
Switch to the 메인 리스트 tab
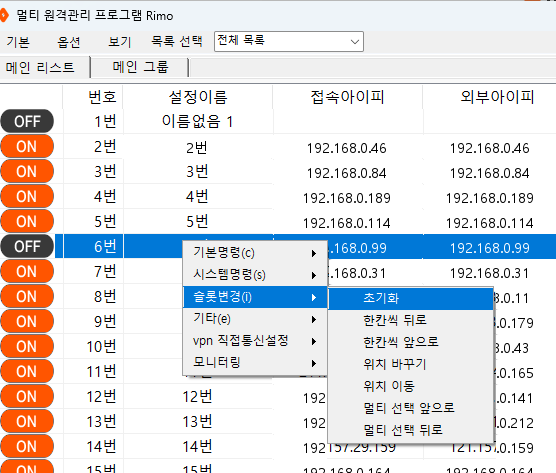coord(40,67)
